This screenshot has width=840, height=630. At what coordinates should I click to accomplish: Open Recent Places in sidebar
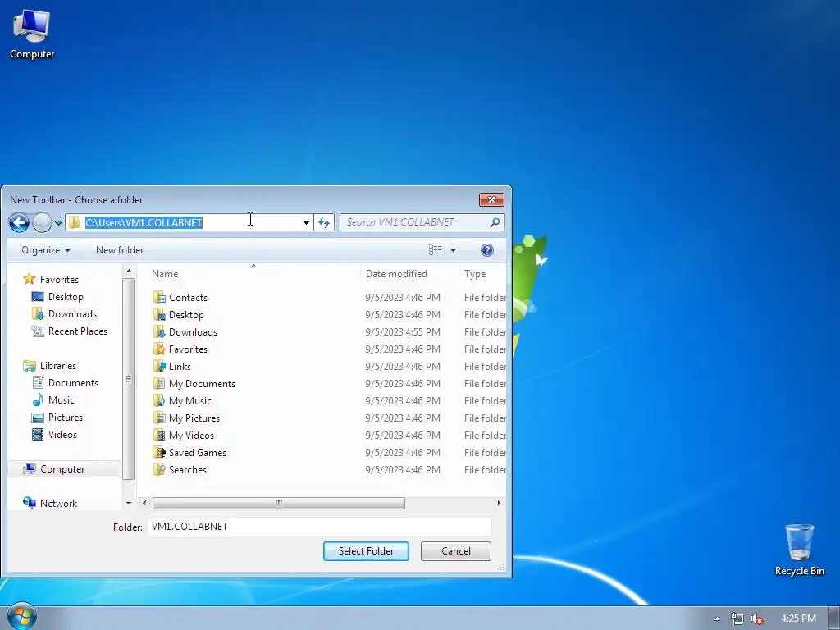(70, 331)
